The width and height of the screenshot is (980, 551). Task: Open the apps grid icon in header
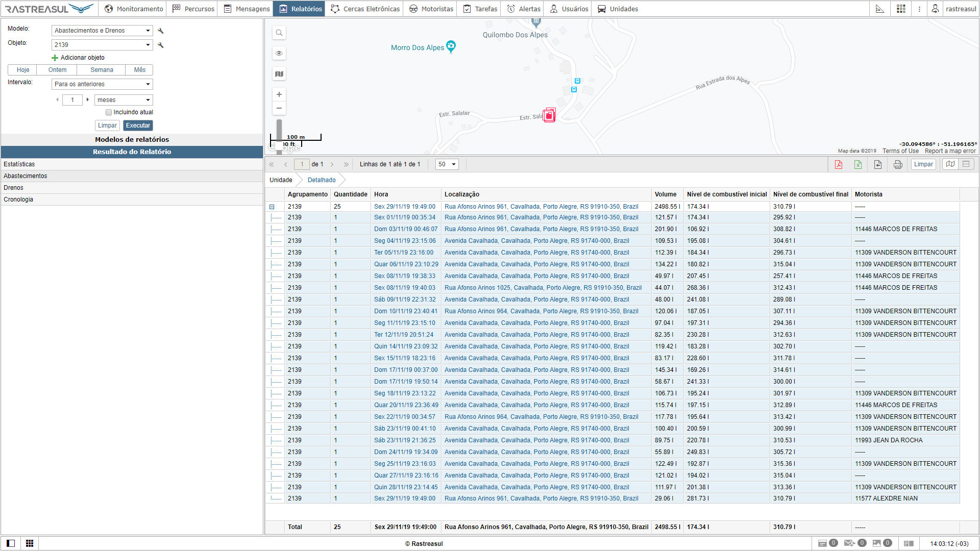tap(901, 9)
